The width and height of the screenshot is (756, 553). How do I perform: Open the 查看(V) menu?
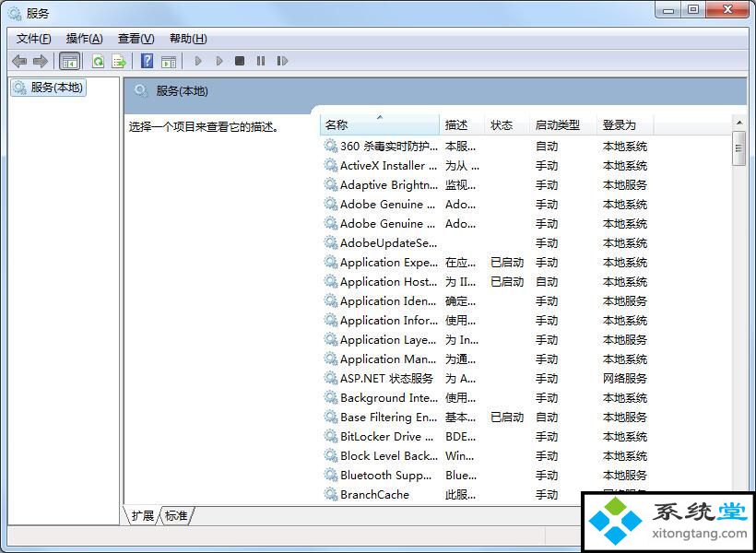136,39
